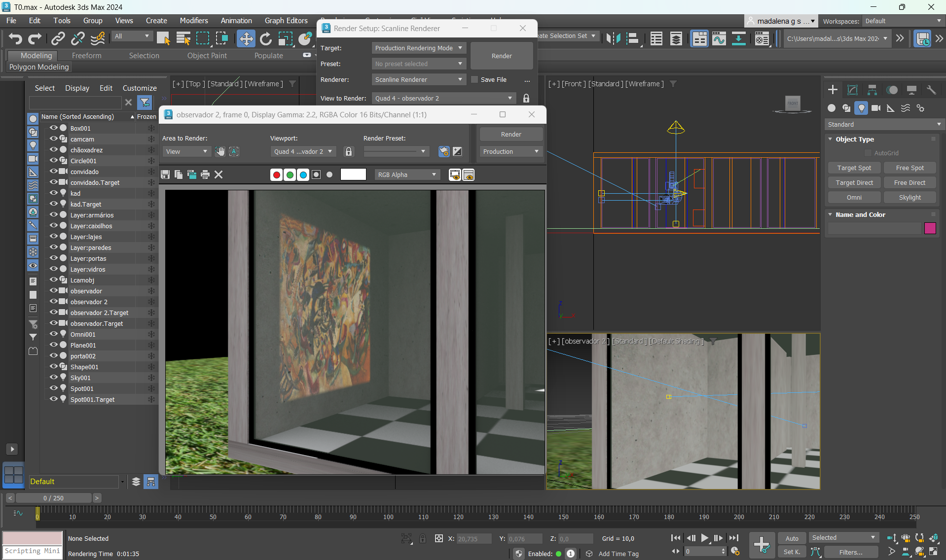Open the Renderer dropdown showing Scanline Renderer
946x560 pixels.
[x=418, y=79]
